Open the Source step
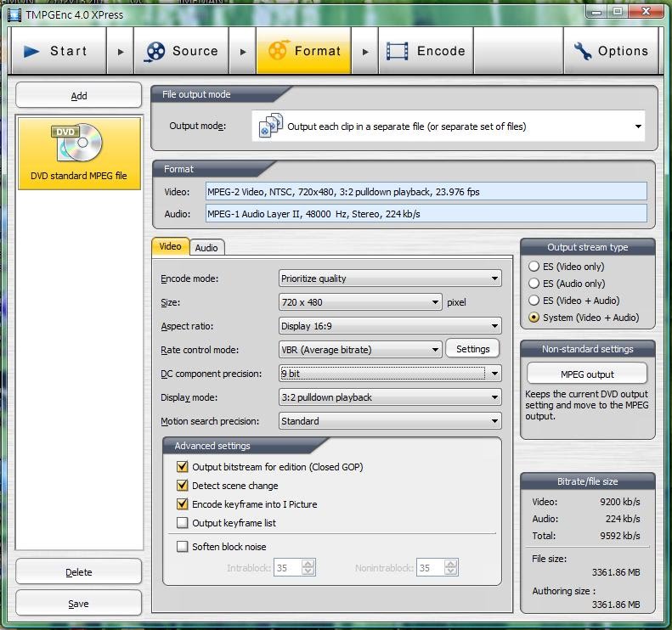 (x=181, y=51)
